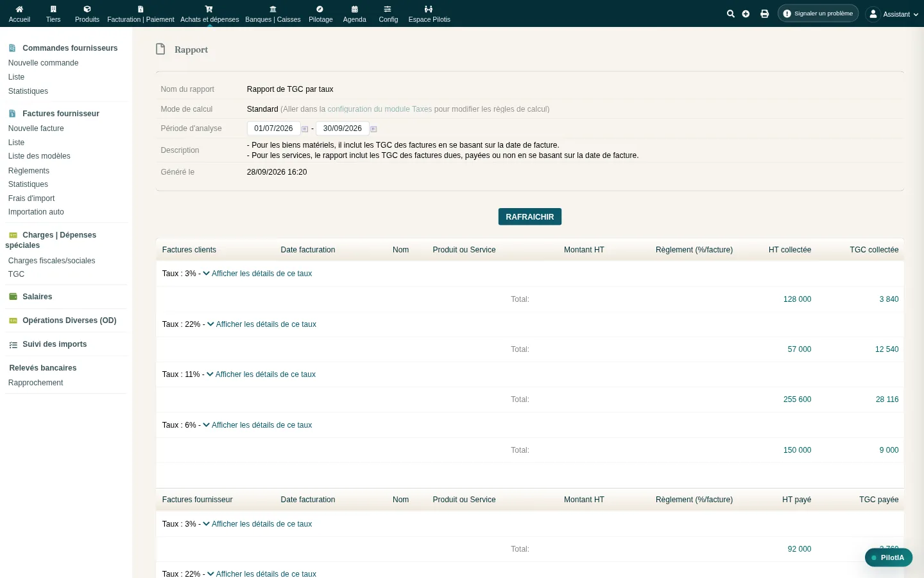Open the PilotIA assistant bubble
The width and height of the screenshot is (924, 578).
coord(889,557)
